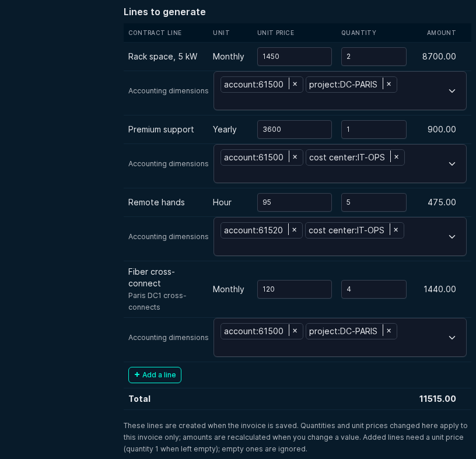Remove project:DC-PARIS tag from Rack space line
The height and width of the screenshot is (459, 476).
pyautogui.click(x=389, y=85)
